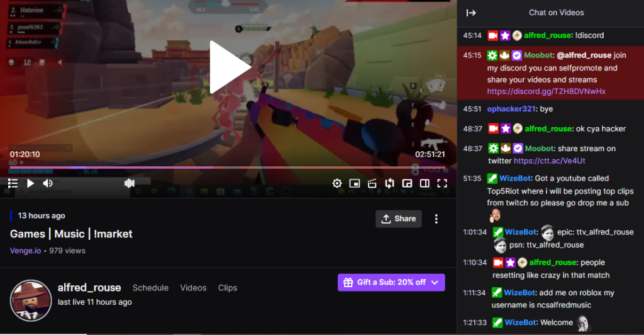Click the alfred_rouse channel name
The image size is (644, 335).
pyautogui.click(x=89, y=287)
